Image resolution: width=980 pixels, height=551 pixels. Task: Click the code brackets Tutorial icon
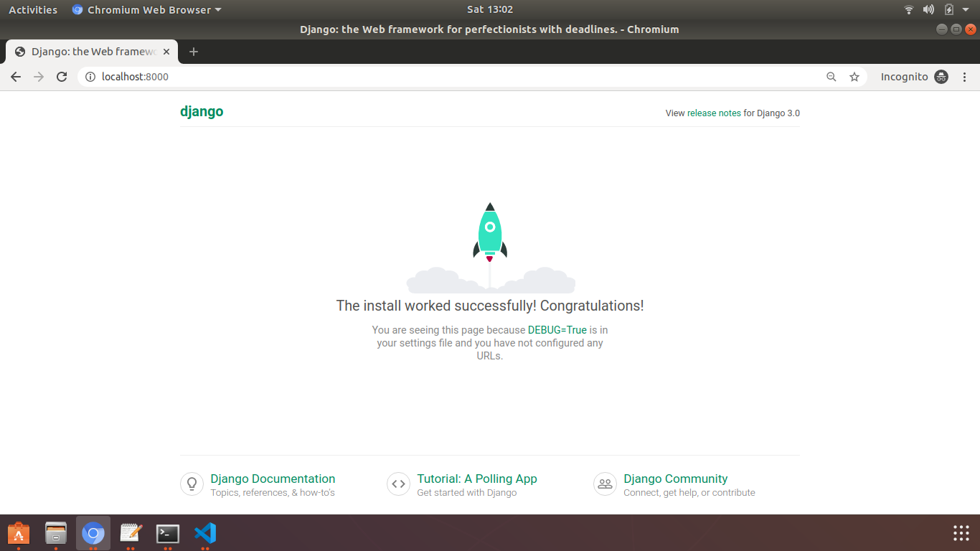coord(398,484)
